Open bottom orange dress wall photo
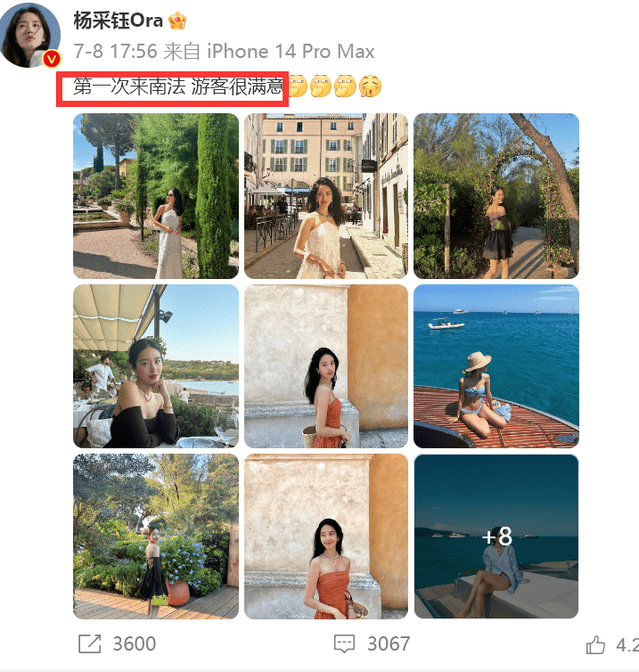 [326, 536]
